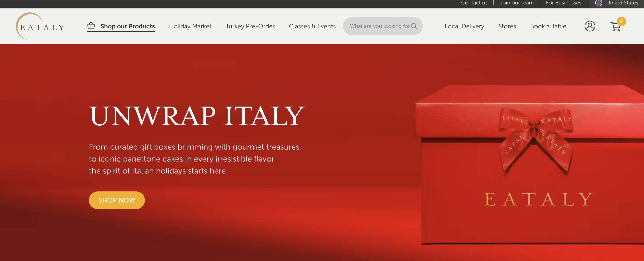Click Book a Table
The height and width of the screenshot is (261, 644).
548,26
